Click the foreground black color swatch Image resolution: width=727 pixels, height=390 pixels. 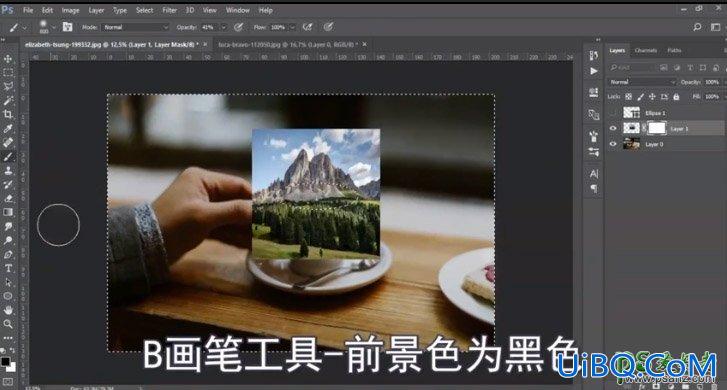click(x=5, y=362)
